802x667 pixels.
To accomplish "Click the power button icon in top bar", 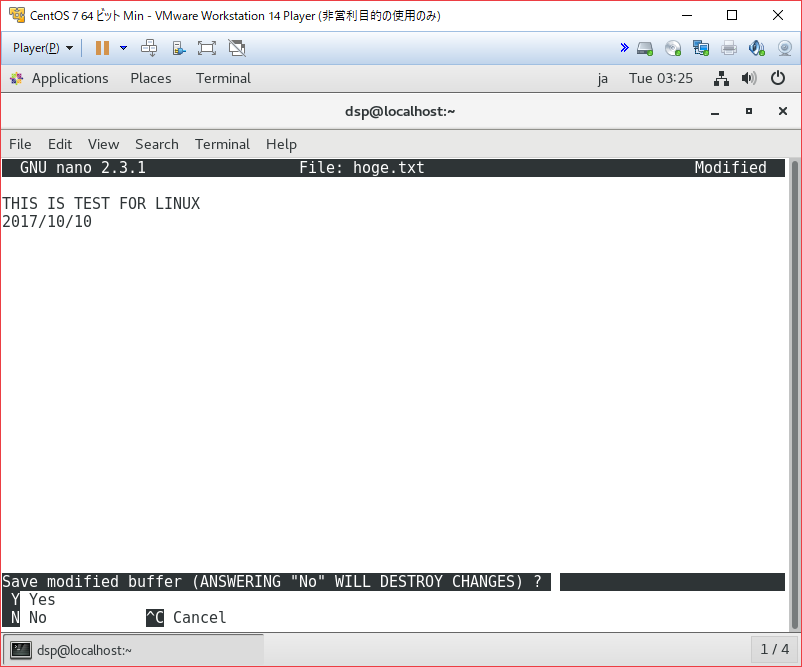I will (x=778, y=78).
